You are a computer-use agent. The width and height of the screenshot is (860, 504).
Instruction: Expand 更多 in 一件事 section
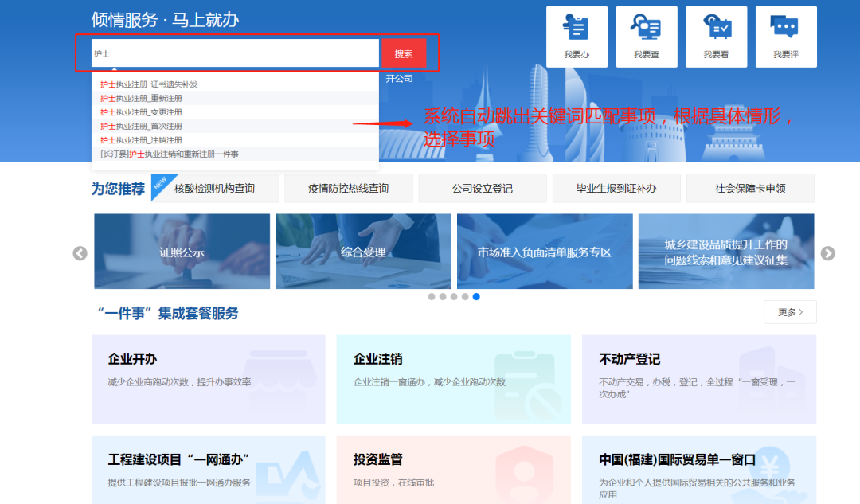tap(790, 312)
